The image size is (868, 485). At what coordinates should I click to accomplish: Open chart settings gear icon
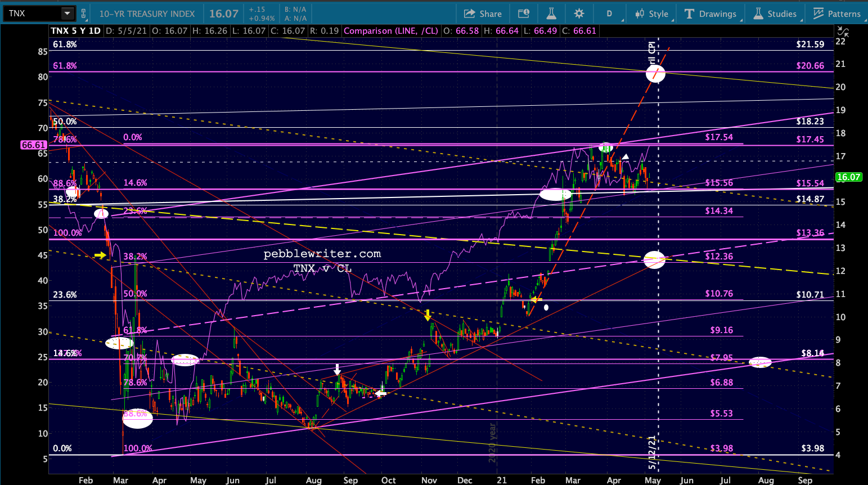point(579,14)
